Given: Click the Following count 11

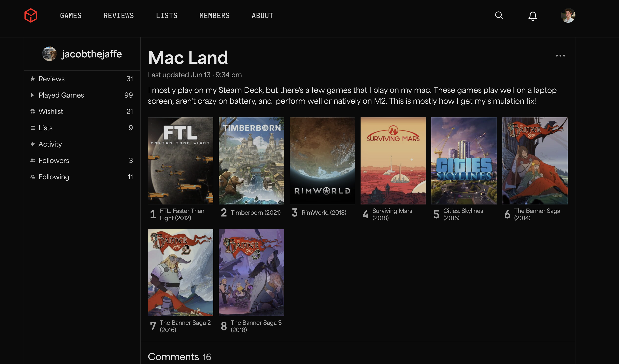Looking at the screenshot, I should point(130,177).
